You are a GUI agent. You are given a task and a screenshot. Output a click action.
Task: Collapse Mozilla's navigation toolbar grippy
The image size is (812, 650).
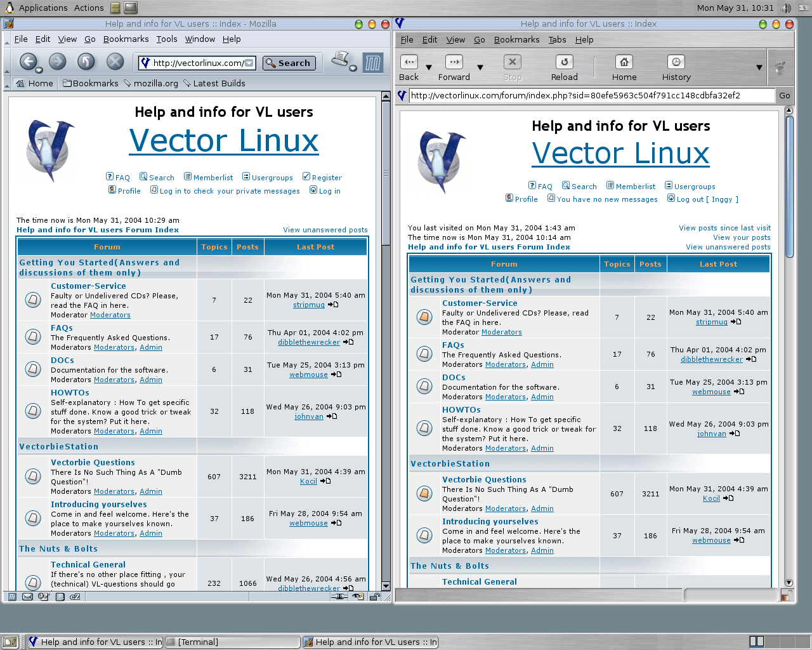point(7,62)
